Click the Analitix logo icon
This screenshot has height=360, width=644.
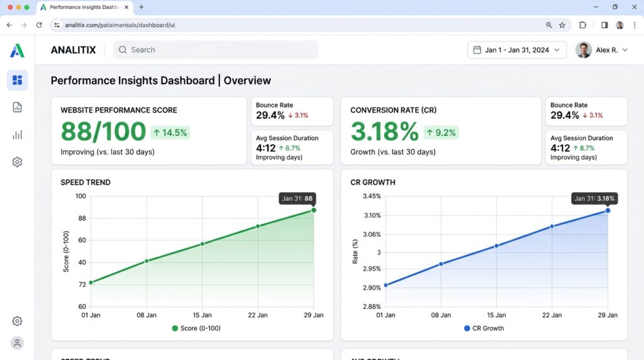click(17, 50)
